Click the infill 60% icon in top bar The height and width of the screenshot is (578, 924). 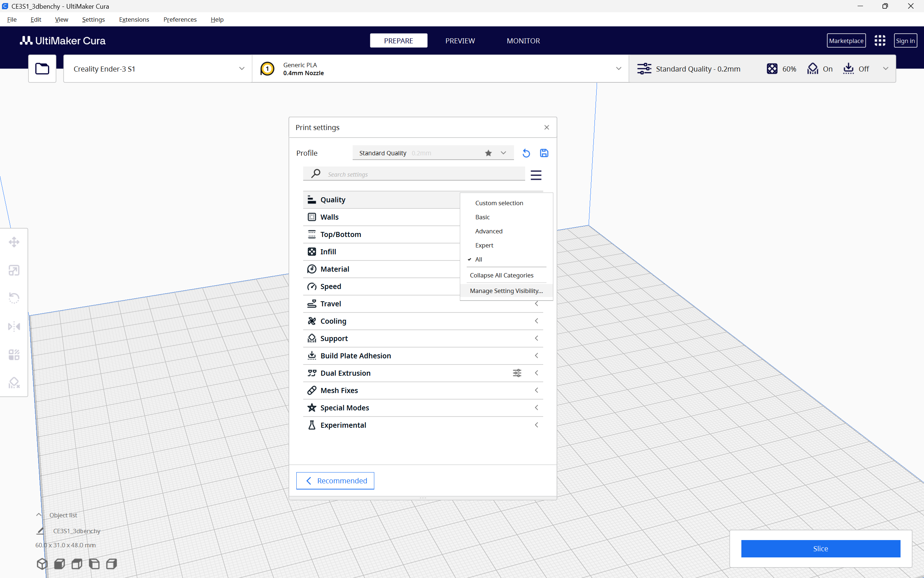(772, 69)
